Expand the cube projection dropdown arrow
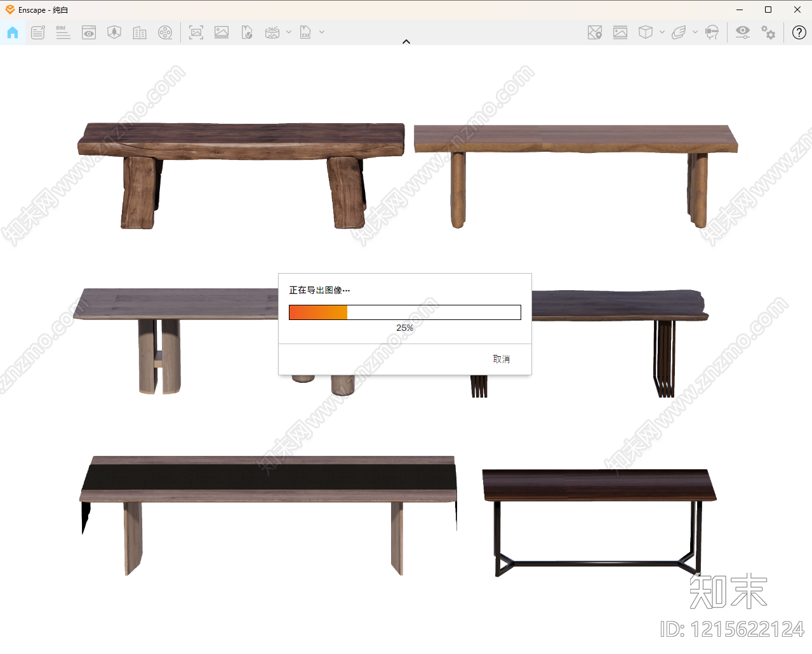This screenshot has height=654, width=812. [x=662, y=32]
